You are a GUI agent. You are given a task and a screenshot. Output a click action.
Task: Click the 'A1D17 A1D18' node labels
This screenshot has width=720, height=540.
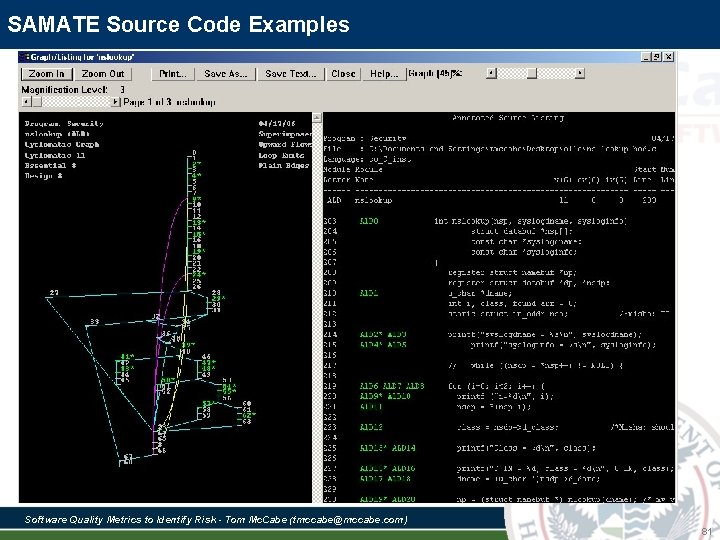pos(385,478)
